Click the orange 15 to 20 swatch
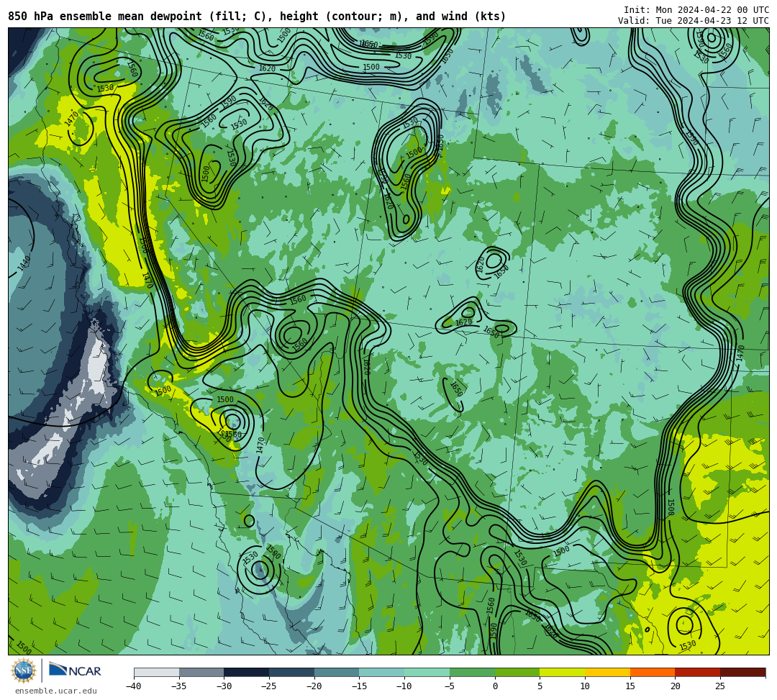 [x=652, y=672]
